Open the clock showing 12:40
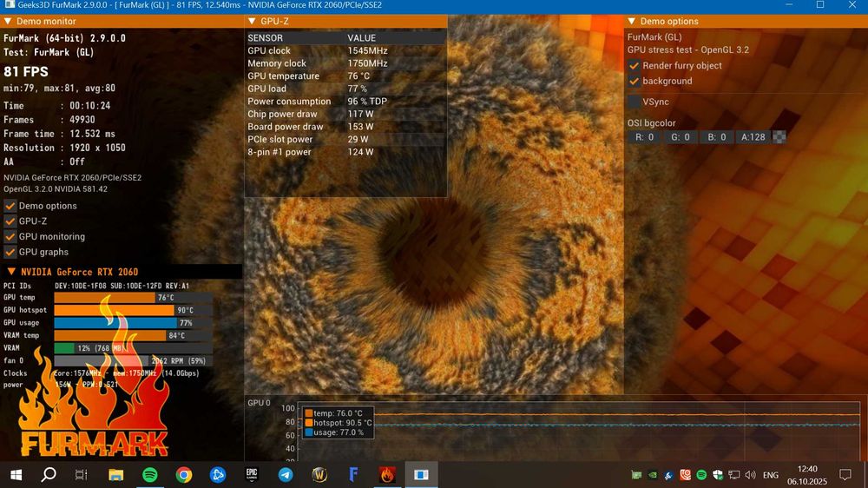The image size is (868, 488). (x=807, y=469)
